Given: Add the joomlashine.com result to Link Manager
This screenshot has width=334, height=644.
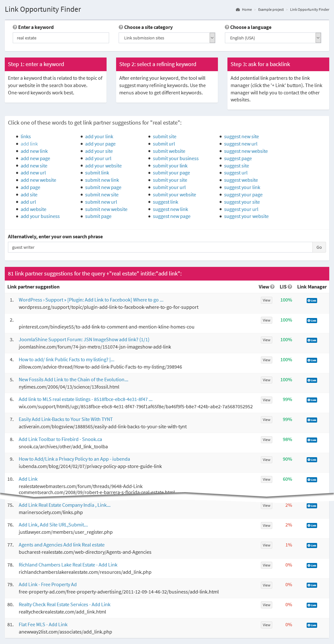Looking at the screenshot, I should pyautogui.click(x=312, y=340).
